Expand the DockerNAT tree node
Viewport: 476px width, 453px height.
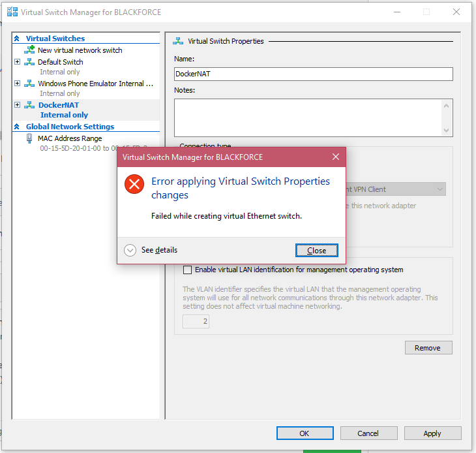(18, 105)
